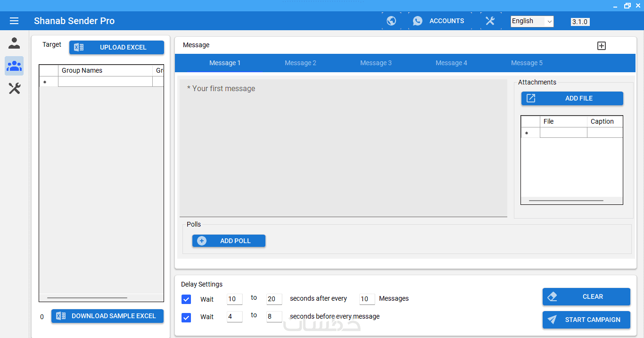Start the campaign
The image size is (644, 338).
(586, 320)
